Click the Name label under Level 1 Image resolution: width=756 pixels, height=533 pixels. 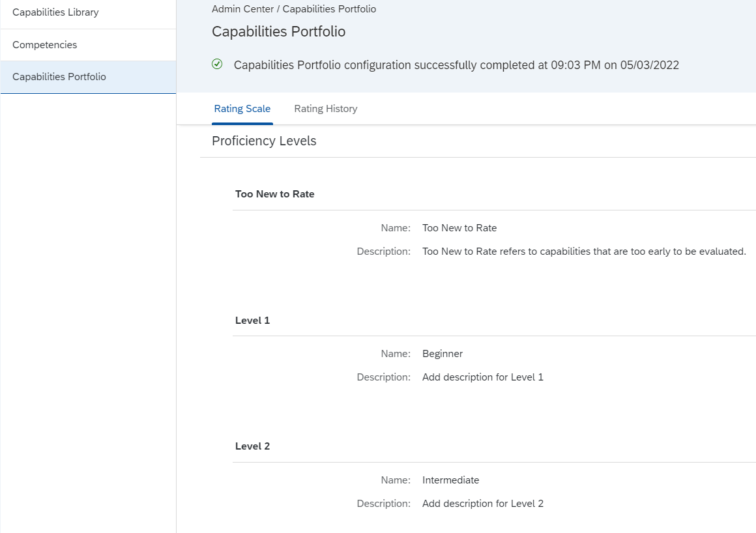pyautogui.click(x=396, y=354)
